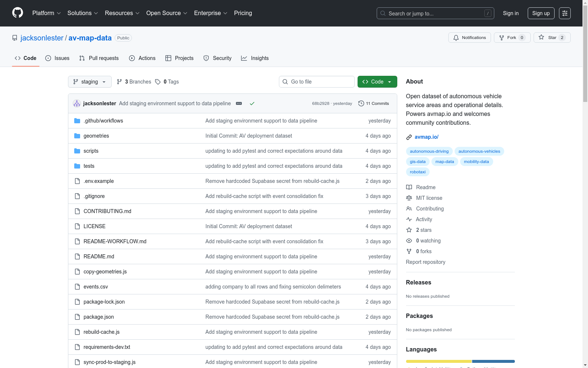Click the 2 stars link
The image size is (588, 368).
tap(424, 230)
